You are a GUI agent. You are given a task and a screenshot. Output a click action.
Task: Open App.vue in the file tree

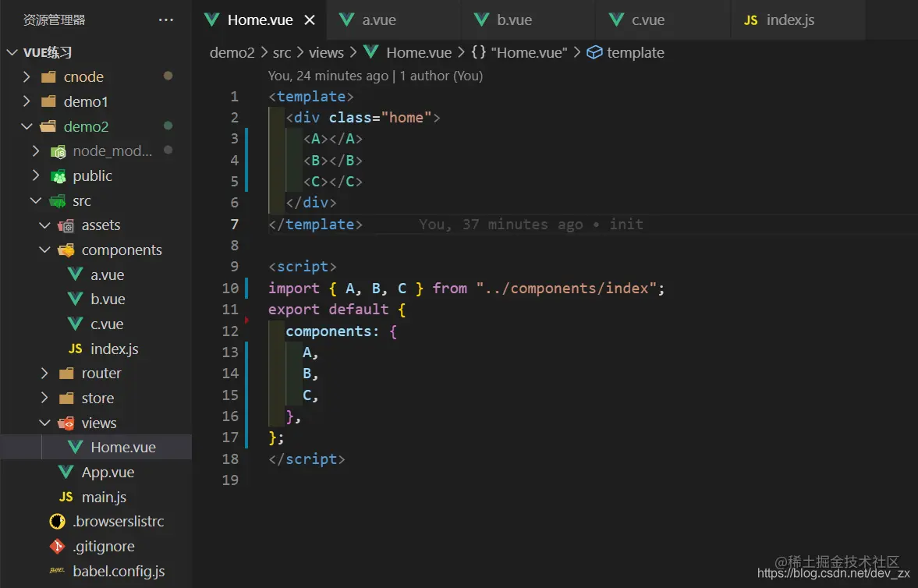pos(108,472)
